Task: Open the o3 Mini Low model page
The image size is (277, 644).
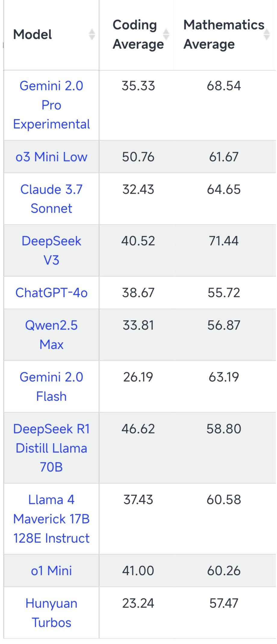Action: 51,157
